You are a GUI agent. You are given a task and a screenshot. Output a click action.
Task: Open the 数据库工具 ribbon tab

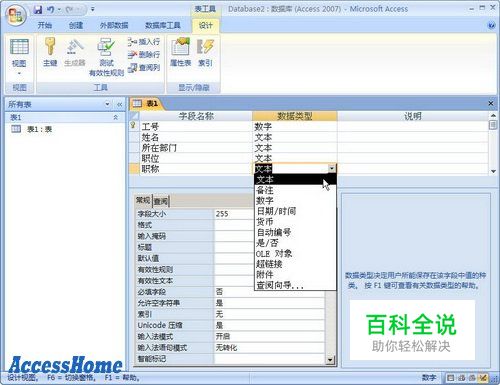tap(163, 25)
